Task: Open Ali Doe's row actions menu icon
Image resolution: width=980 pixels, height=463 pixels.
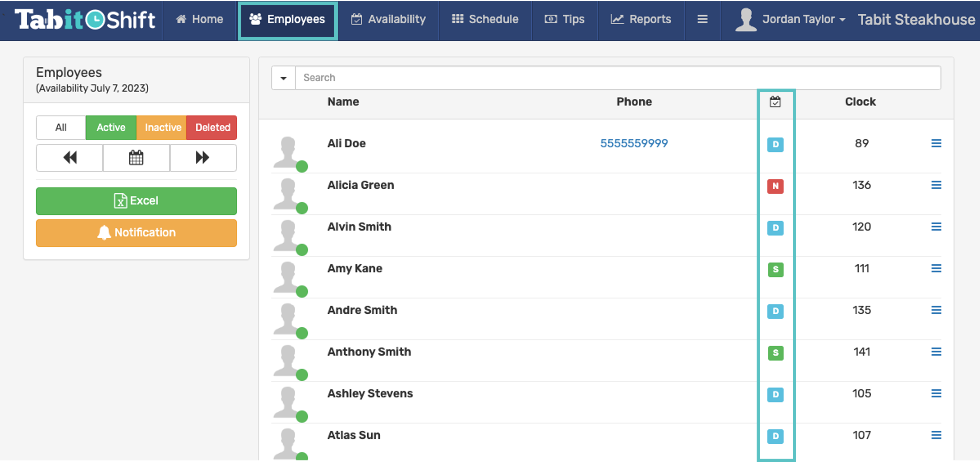Action: coord(936,143)
